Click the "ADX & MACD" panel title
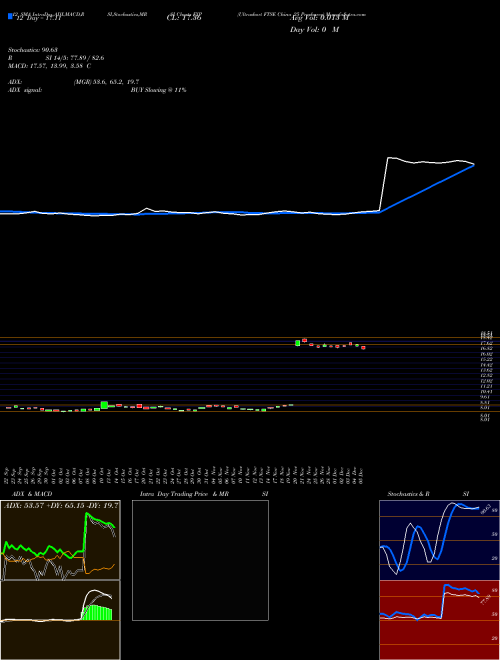500x660 pixels. (x=32, y=494)
